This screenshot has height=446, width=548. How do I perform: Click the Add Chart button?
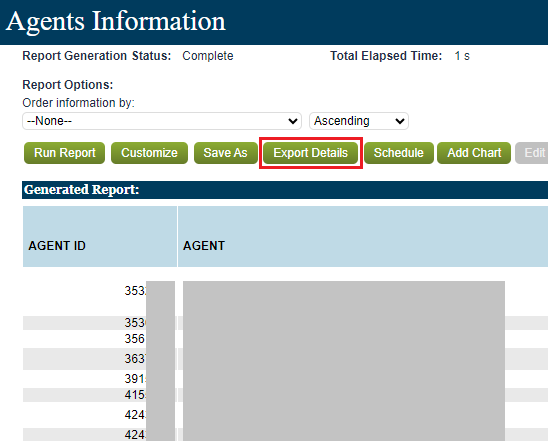click(x=474, y=153)
